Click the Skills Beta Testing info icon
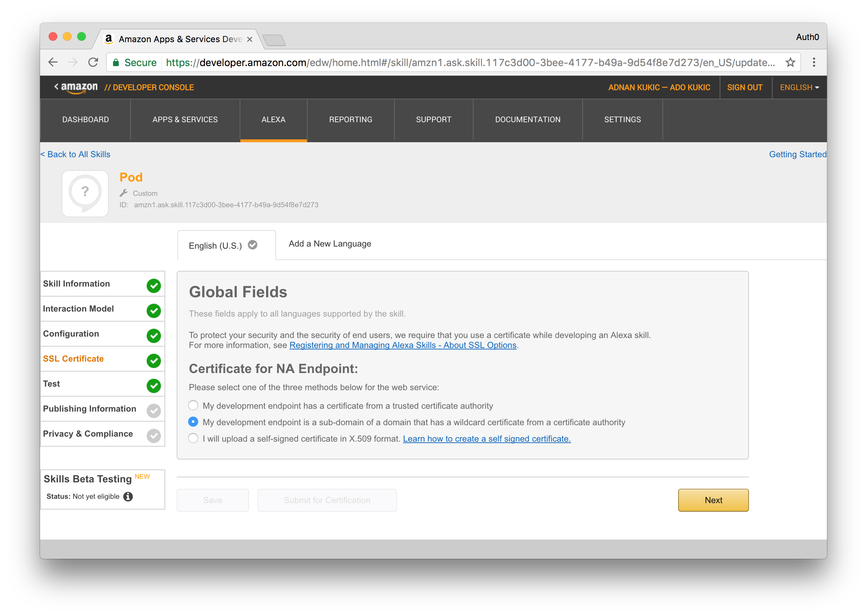Image resolution: width=867 pixels, height=616 pixels. click(x=128, y=497)
